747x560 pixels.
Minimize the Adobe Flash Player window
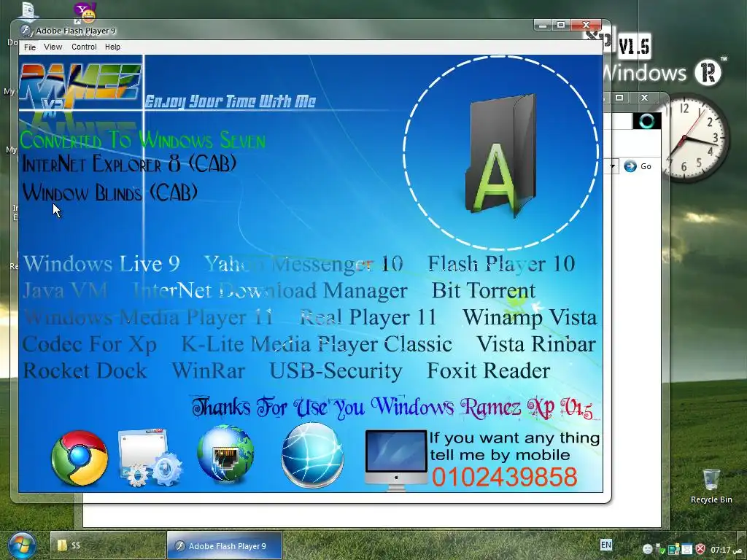click(x=543, y=25)
